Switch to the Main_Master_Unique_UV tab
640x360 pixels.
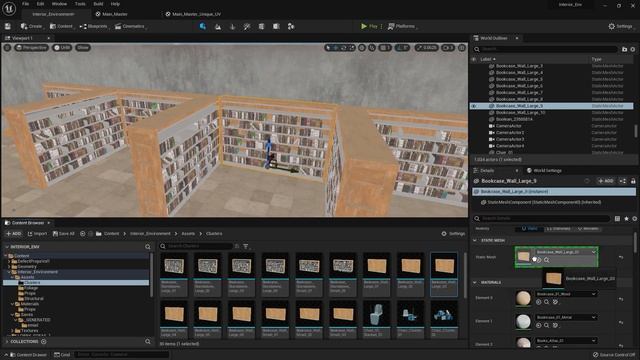(x=193, y=14)
